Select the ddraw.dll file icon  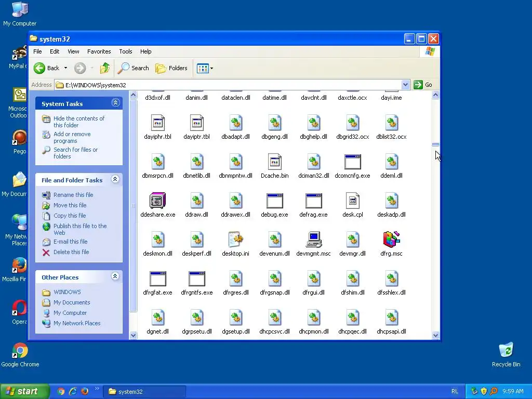(197, 201)
